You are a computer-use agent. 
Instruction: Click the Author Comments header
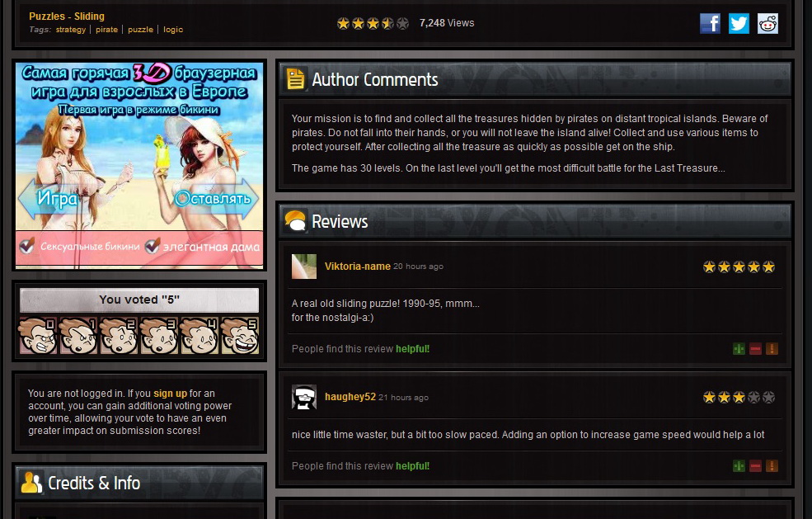[x=536, y=79]
